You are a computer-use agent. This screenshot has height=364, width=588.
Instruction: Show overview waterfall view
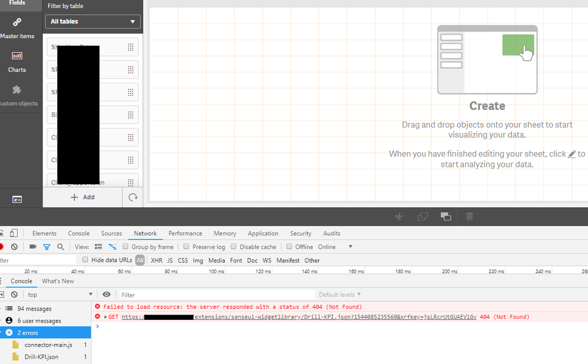pyautogui.click(x=112, y=247)
